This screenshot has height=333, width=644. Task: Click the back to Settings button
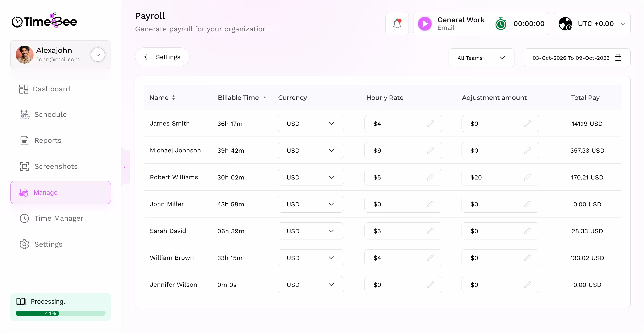162,57
